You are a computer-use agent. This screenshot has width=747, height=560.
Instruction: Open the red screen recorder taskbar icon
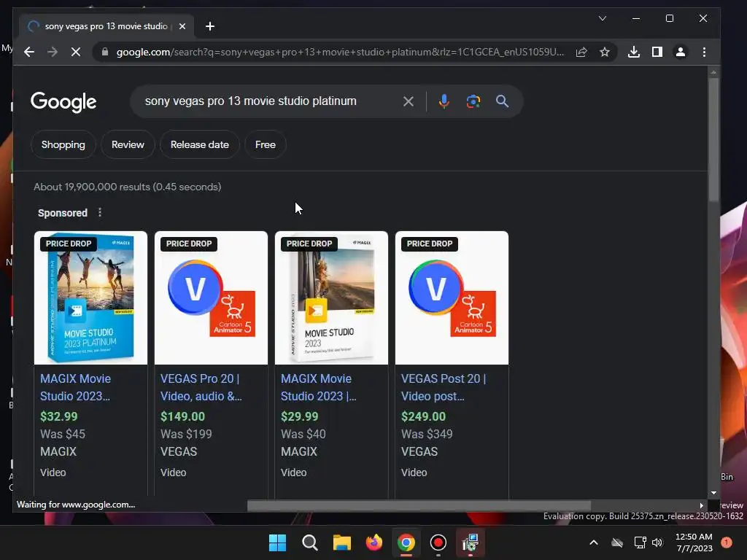point(438,542)
